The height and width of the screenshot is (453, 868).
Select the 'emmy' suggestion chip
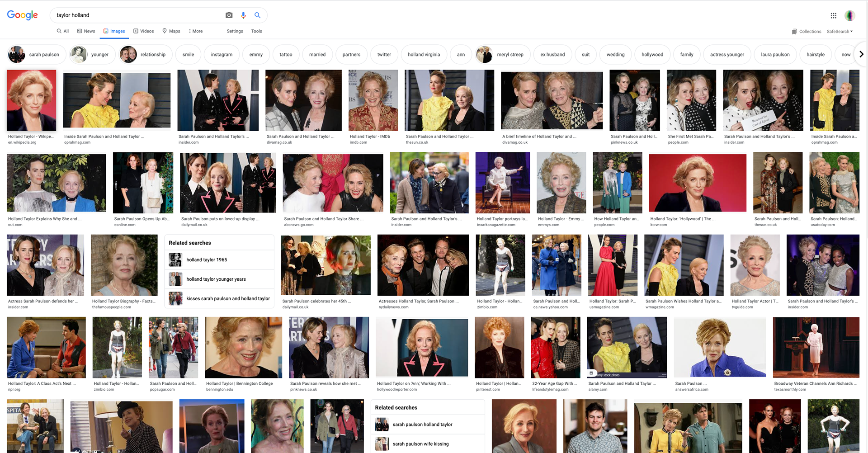click(256, 55)
